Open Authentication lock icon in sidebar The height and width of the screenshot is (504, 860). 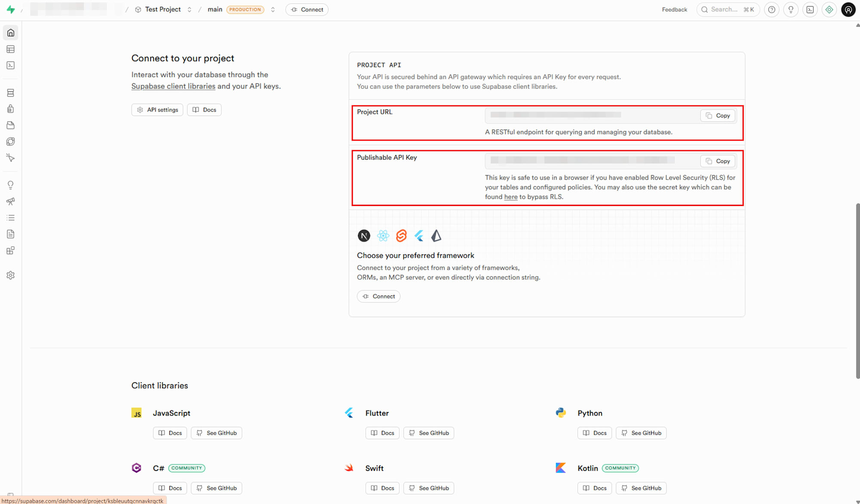coord(11,109)
